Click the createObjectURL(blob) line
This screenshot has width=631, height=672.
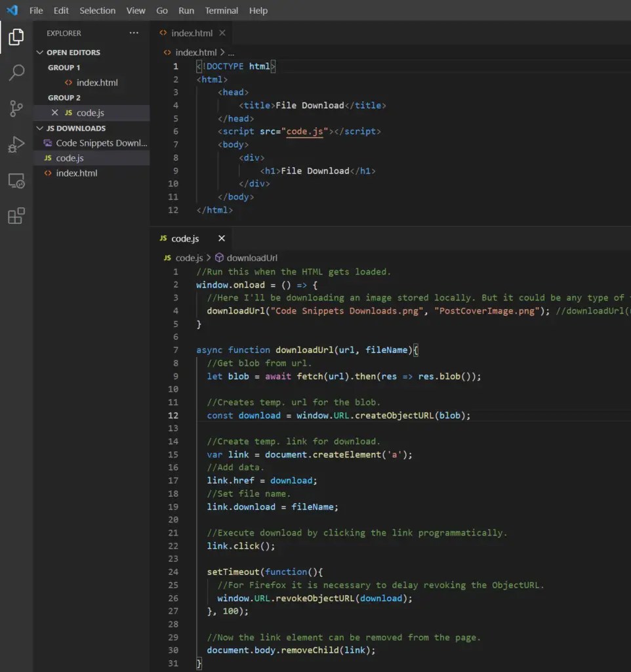coord(338,415)
